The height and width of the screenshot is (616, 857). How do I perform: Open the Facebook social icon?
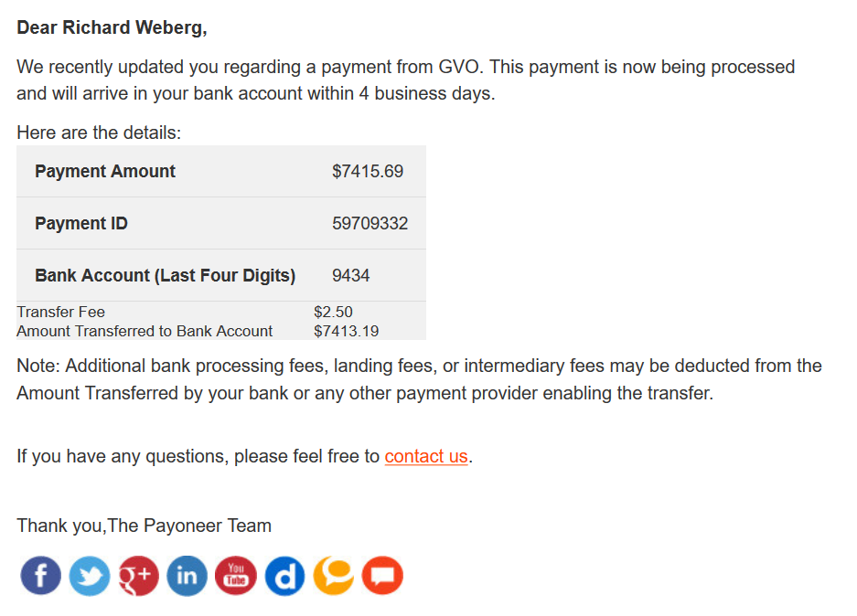tap(40, 576)
